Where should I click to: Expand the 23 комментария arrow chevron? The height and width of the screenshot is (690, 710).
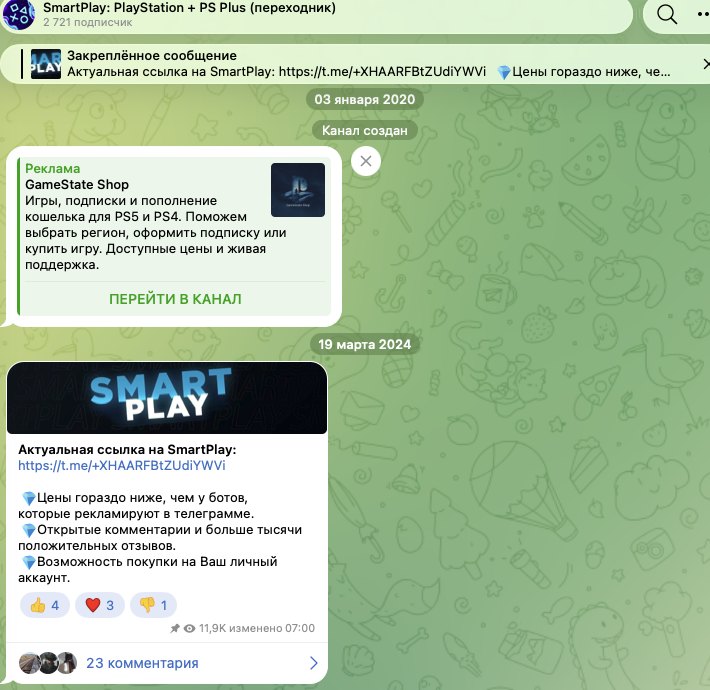coord(313,663)
